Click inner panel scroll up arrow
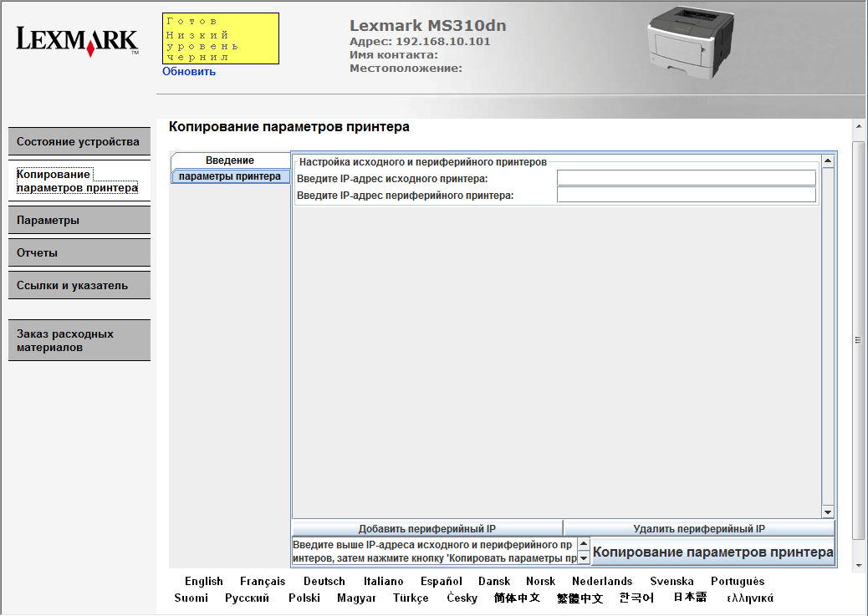 (828, 161)
